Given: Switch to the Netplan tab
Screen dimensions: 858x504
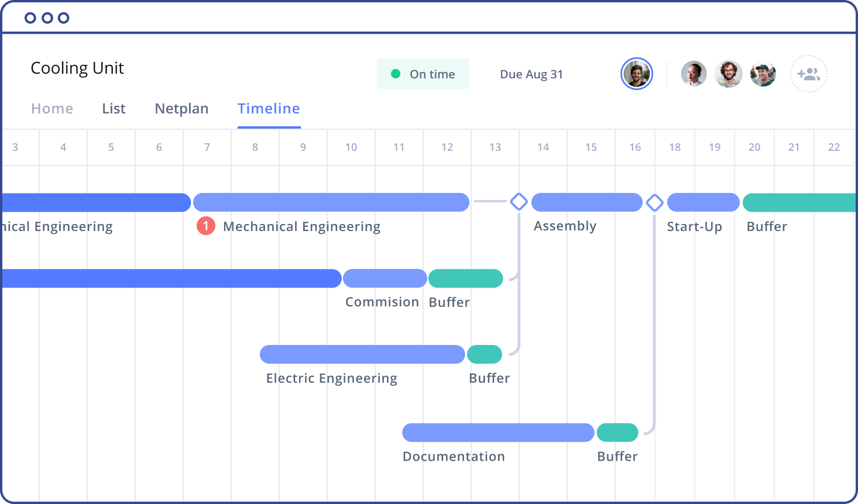Looking at the screenshot, I should [181, 109].
